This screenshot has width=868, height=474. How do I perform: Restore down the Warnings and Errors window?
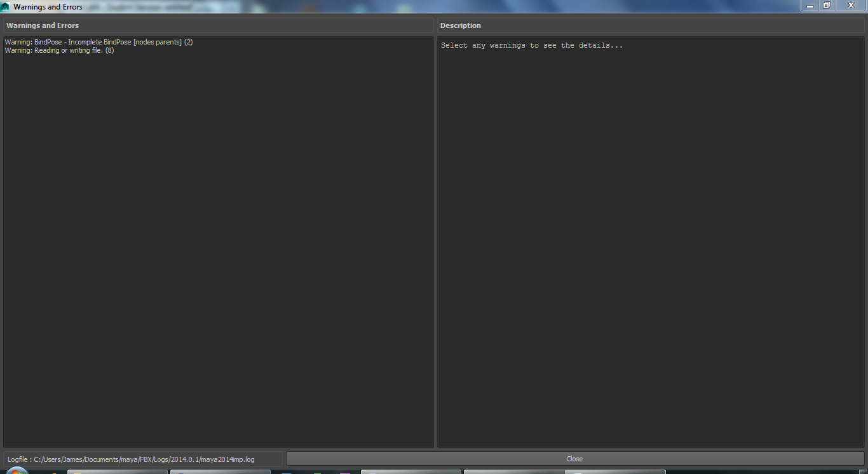(x=827, y=6)
